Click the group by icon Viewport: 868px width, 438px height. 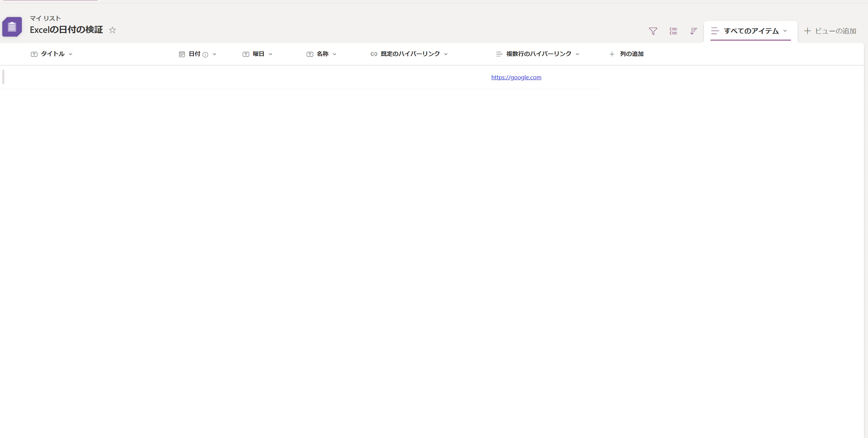[x=673, y=31]
